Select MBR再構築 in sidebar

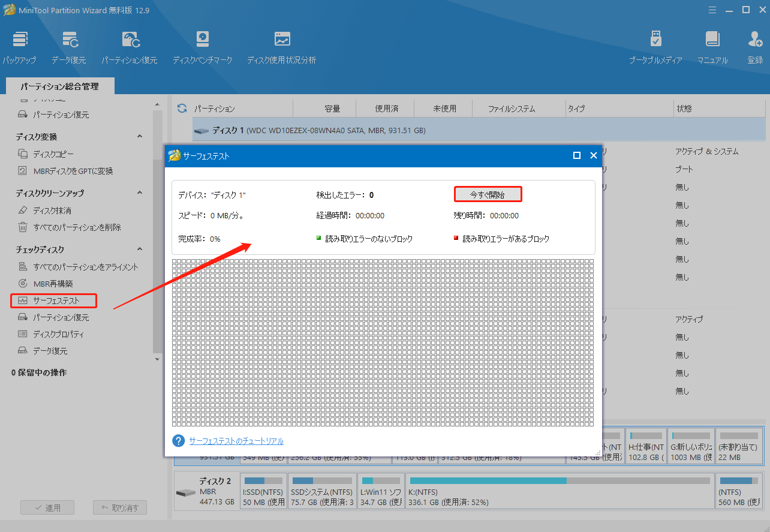[x=45, y=284]
